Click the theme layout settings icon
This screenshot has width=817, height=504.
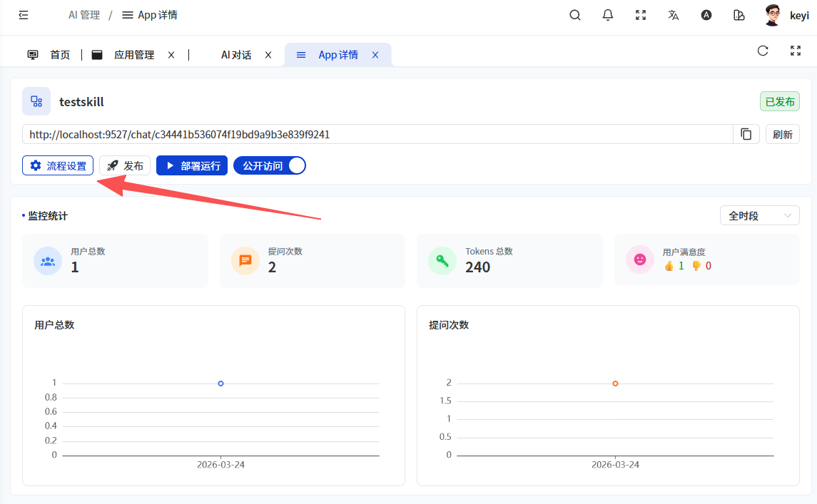click(739, 15)
